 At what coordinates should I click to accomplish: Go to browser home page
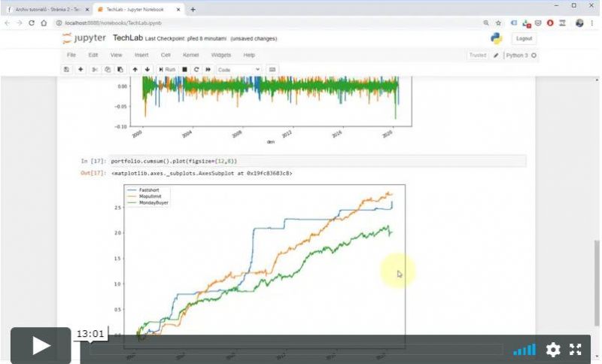click(x=44, y=23)
